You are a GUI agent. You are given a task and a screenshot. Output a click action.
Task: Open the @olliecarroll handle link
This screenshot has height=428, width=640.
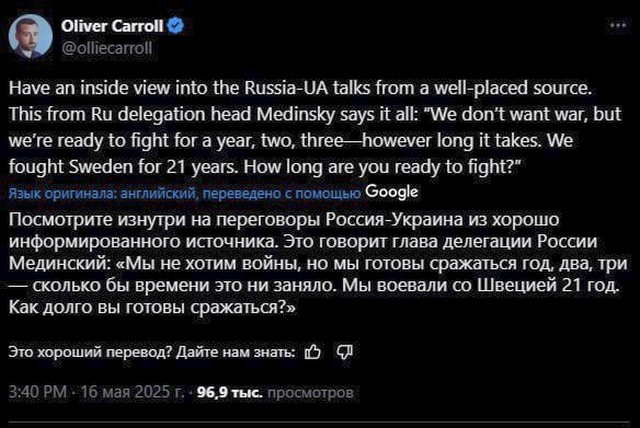[107, 46]
